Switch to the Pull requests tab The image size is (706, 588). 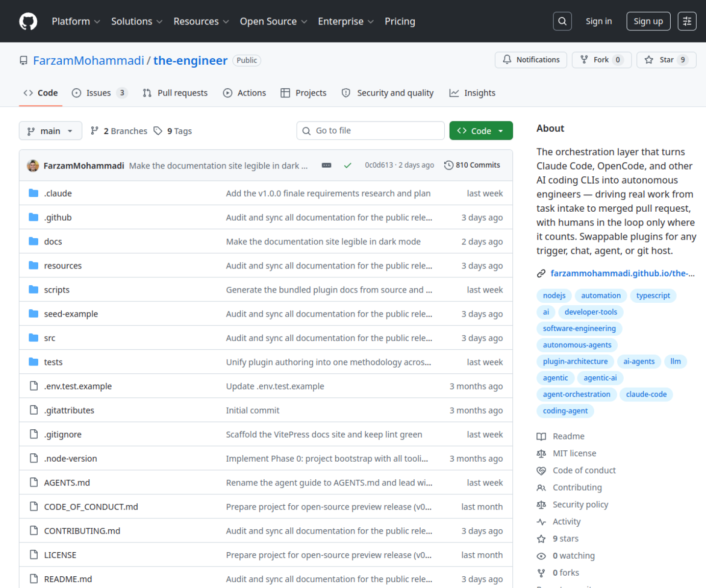(175, 93)
